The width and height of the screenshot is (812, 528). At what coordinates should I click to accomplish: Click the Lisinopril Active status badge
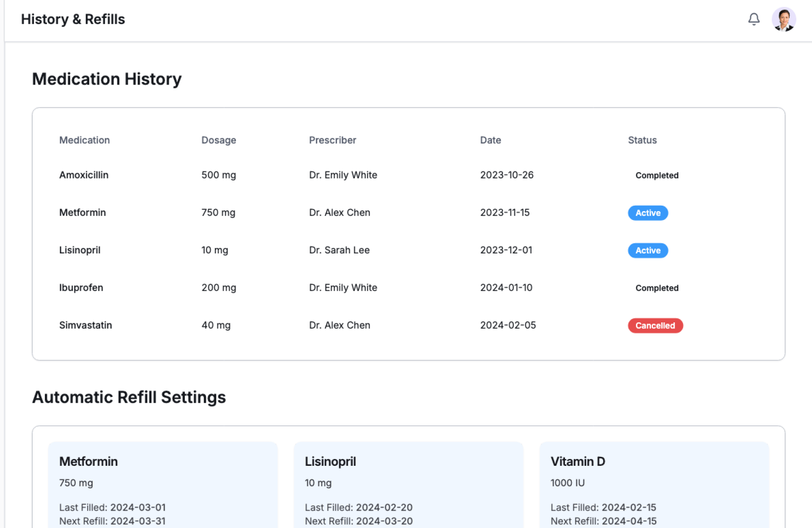click(647, 250)
